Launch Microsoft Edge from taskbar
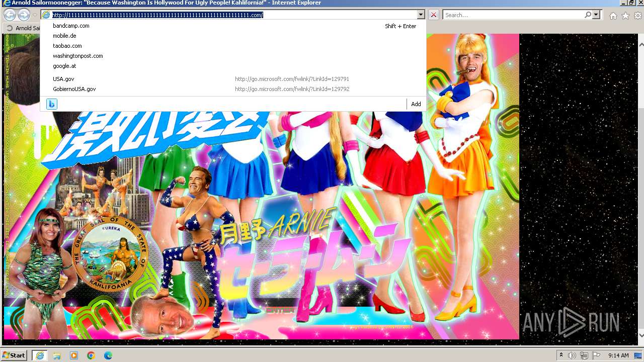 point(108,355)
